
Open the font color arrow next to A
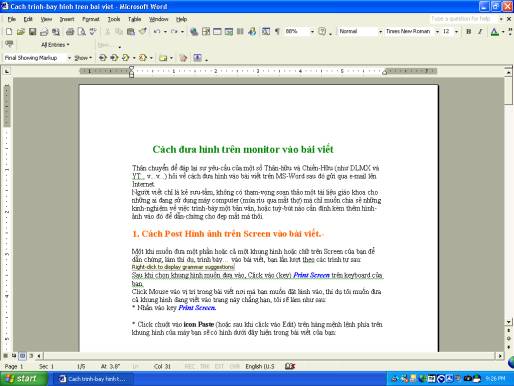(503, 32)
